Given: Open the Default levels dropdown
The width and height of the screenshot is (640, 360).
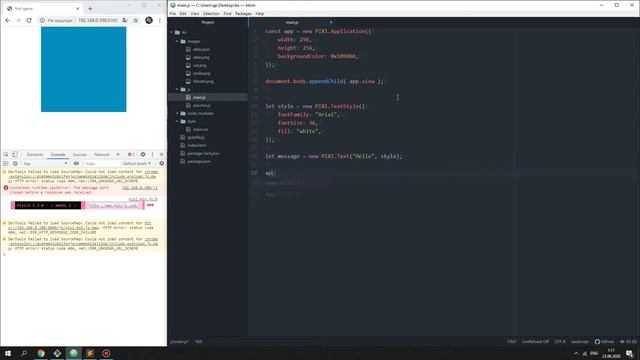Looking at the screenshot, I should click(x=137, y=164).
